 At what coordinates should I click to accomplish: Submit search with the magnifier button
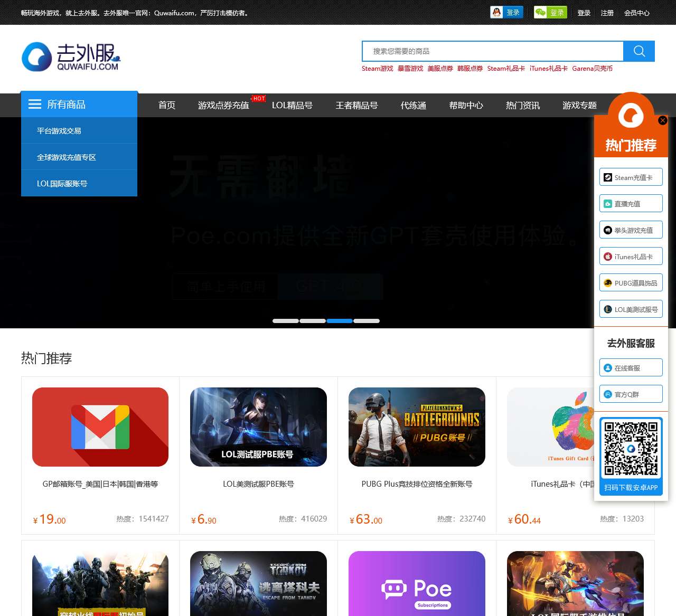point(639,51)
